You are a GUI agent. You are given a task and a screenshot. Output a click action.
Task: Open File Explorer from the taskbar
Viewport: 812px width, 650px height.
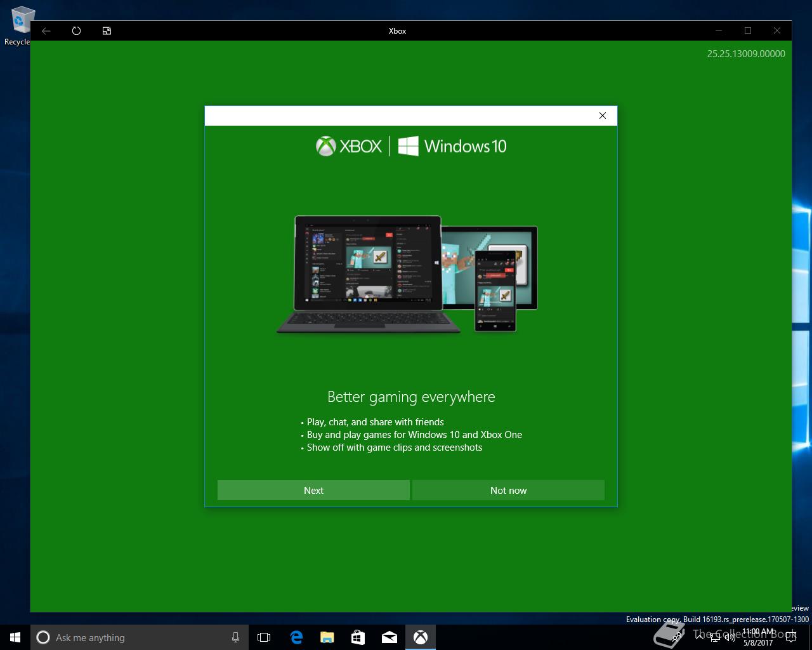(x=327, y=637)
